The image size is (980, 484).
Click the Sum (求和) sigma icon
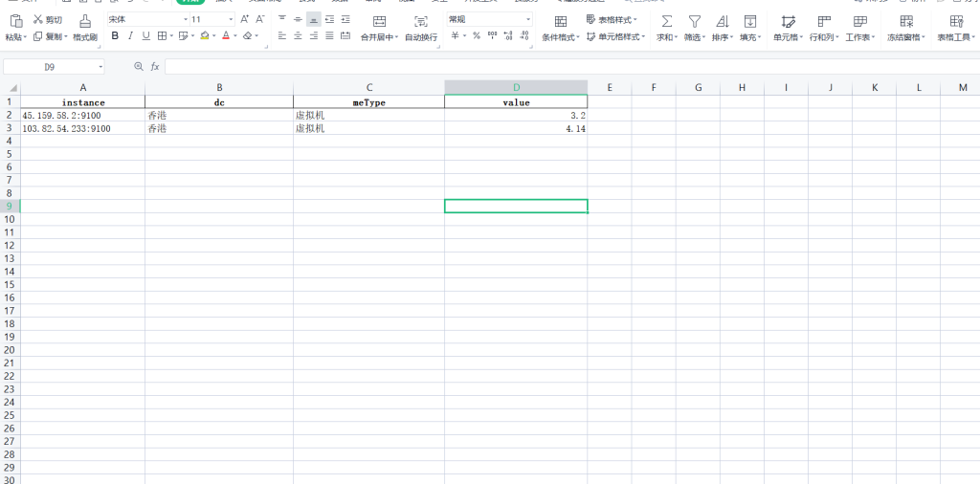click(x=666, y=20)
